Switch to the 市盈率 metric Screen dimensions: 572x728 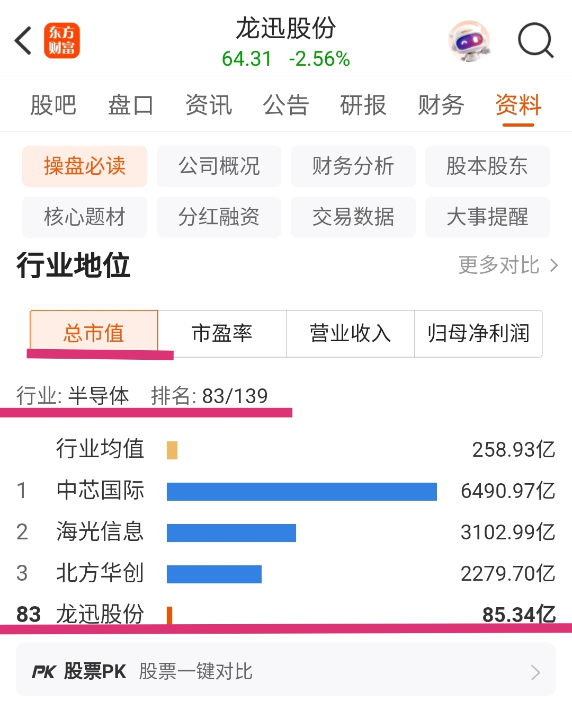222,333
